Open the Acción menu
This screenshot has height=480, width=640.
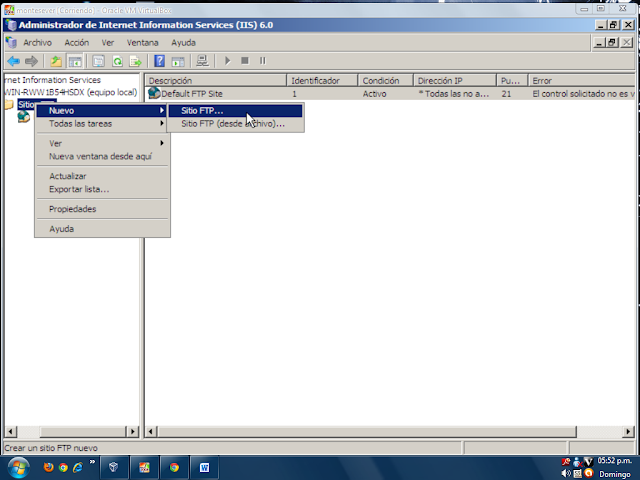77,42
